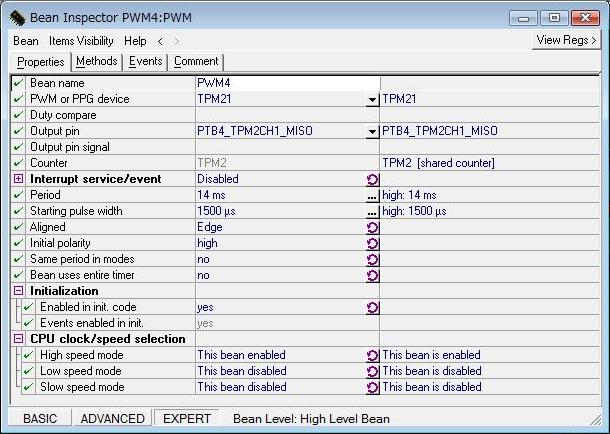The height and width of the screenshot is (434, 610).
Task: Click the green check mark beside Period
Action: click(18, 195)
